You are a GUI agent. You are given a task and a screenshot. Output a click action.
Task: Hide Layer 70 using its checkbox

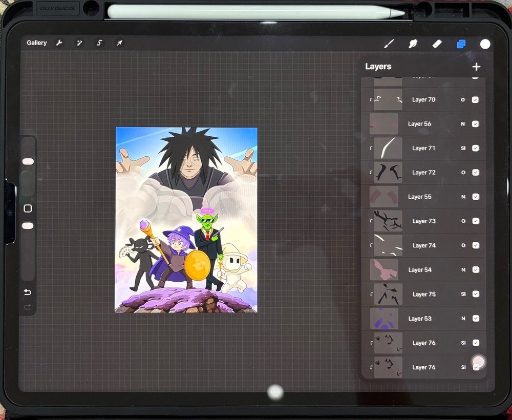pyautogui.click(x=475, y=99)
